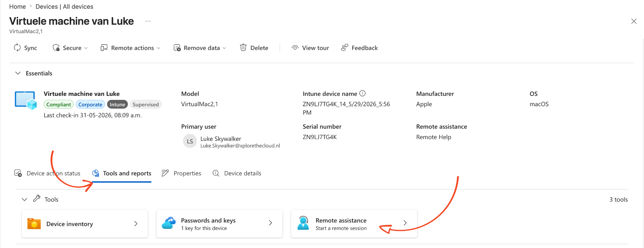Click the Feedback person icon

pyautogui.click(x=344, y=48)
